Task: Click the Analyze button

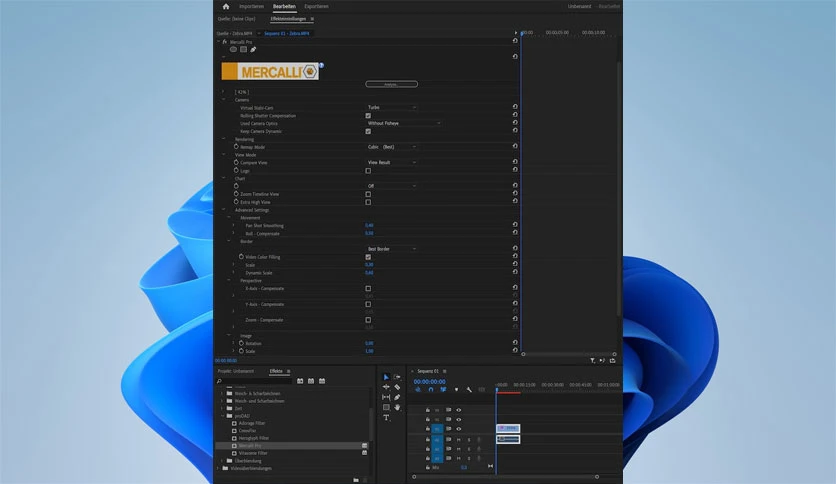Action: click(x=391, y=84)
